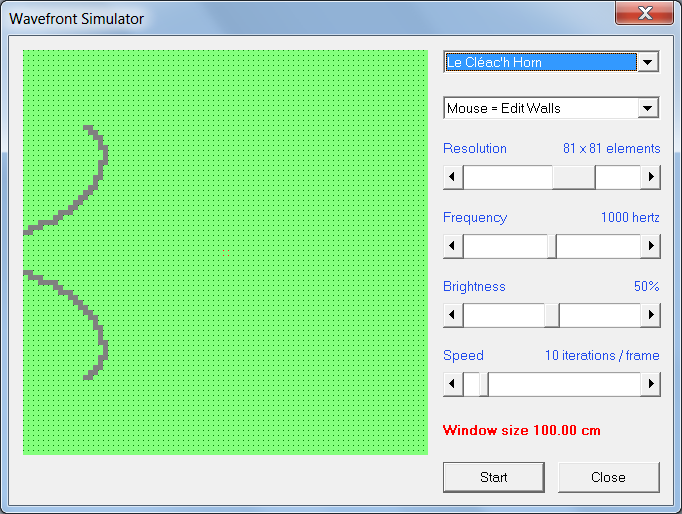Click Resolution slider track left of thumb
This screenshot has height=514, width=682.
[x=508, y=177]
